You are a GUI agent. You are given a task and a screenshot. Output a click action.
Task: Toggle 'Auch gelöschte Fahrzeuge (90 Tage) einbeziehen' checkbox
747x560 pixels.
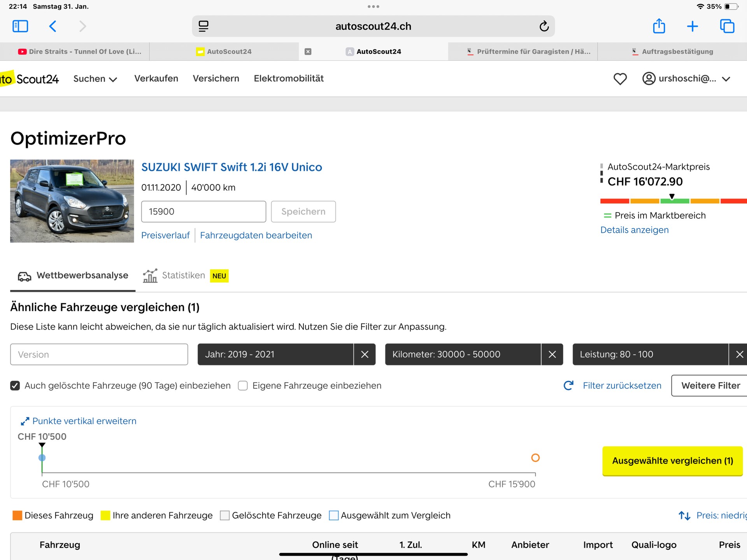click(15, 386)
